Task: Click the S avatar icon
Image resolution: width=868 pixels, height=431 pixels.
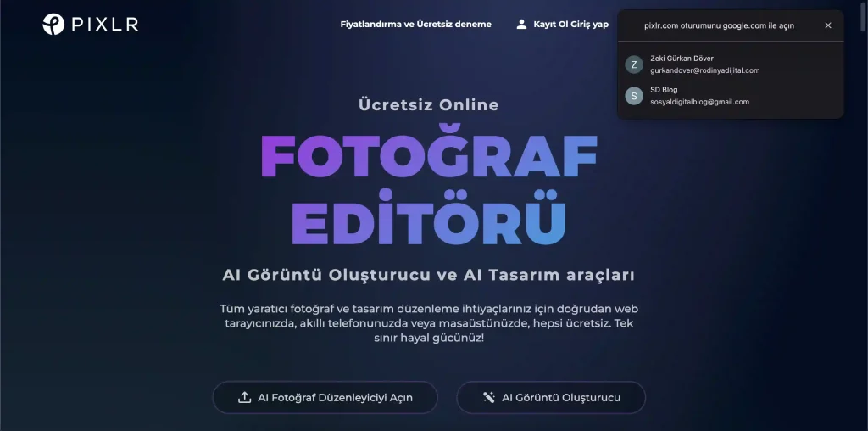Action: pyautogui.click(x=634, y=96)
